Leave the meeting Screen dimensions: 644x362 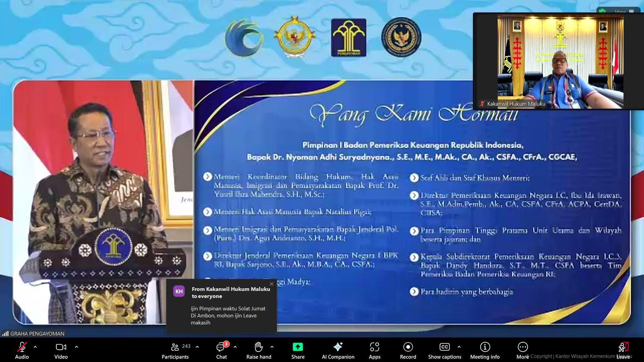pos(623,349)
